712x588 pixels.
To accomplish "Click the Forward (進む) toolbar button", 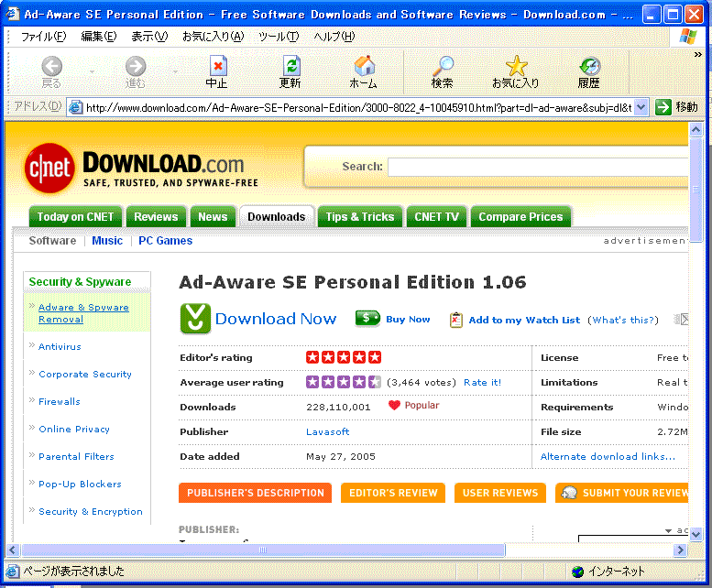I will (136, 72).
